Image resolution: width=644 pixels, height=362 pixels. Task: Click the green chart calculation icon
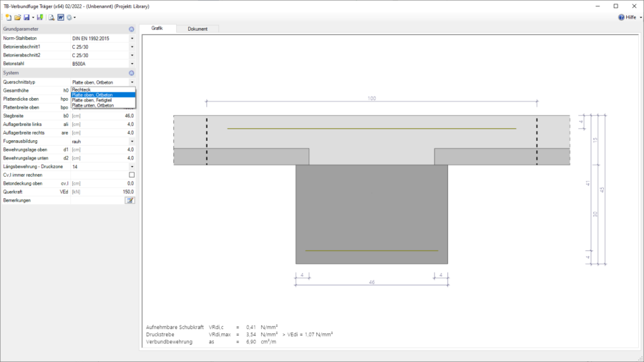pyautogui.click(x=40, y=17)
